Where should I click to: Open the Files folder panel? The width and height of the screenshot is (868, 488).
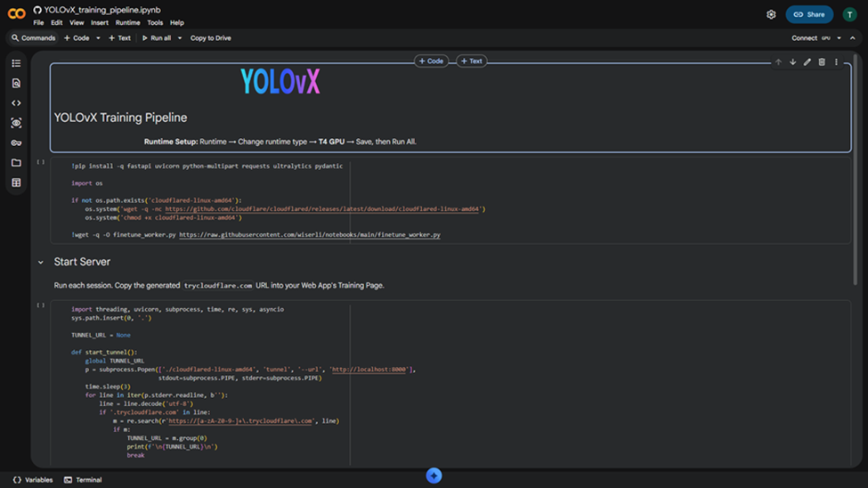[x=16, y=163]
